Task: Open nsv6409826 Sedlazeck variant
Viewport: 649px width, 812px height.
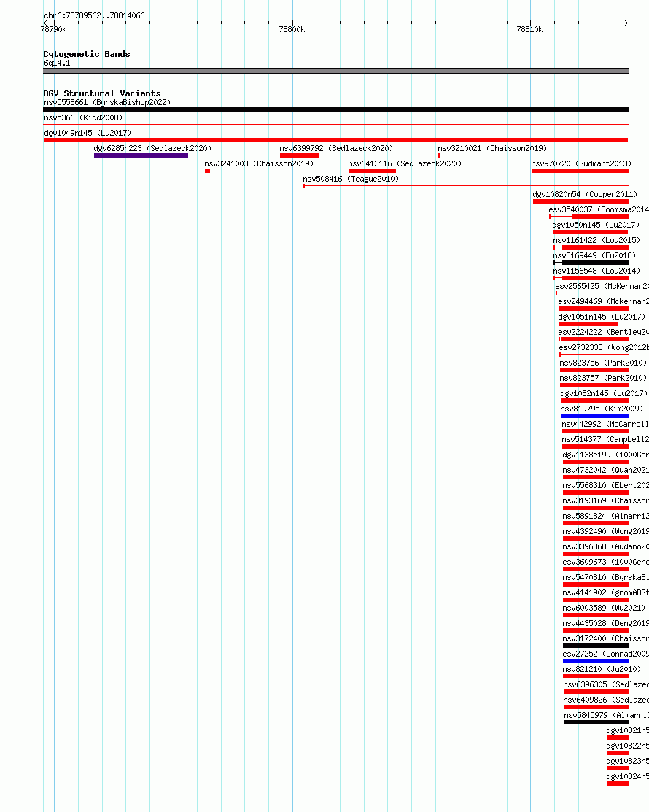Action: coord(606,700)
